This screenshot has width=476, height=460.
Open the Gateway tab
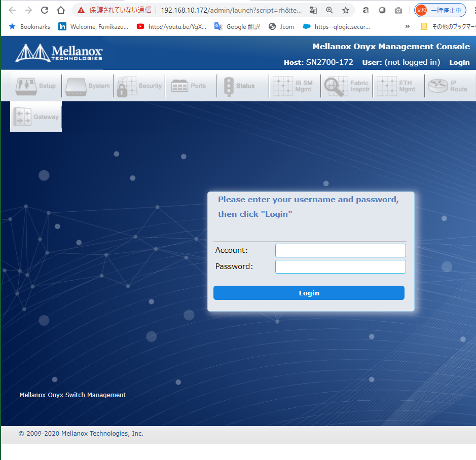(x=36, y=117)
